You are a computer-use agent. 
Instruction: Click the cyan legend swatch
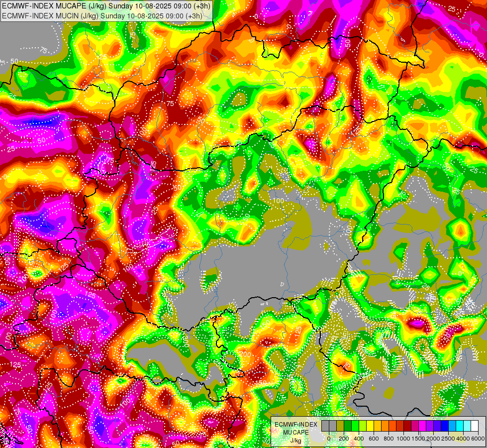click(x=460, y=426)
